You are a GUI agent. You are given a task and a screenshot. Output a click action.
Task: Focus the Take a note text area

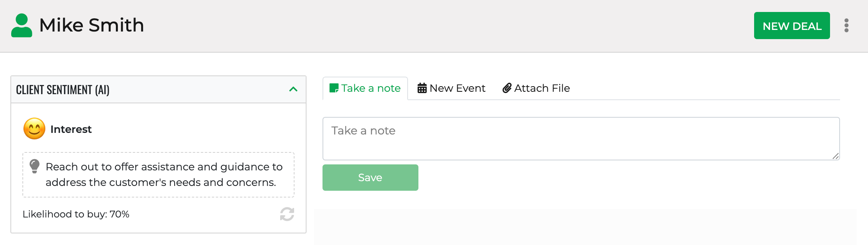[581, 138]
